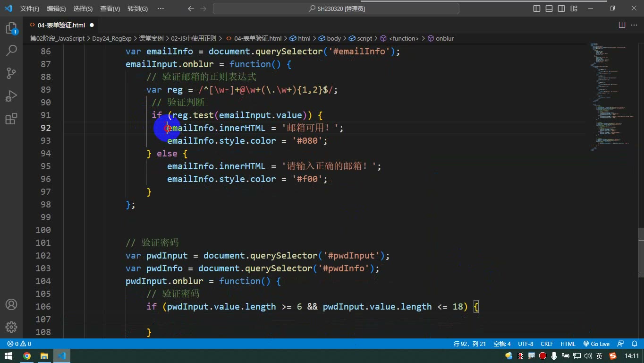
Task: Change language mode HTML in status bar
Action: 568,344
